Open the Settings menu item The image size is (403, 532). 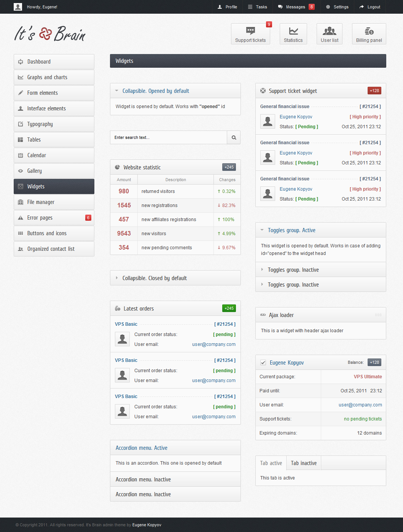point(337,7)
